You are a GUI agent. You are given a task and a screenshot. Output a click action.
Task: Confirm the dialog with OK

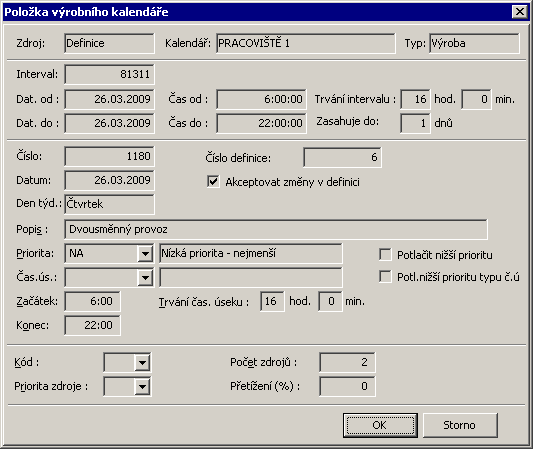[x=380, y=425]
